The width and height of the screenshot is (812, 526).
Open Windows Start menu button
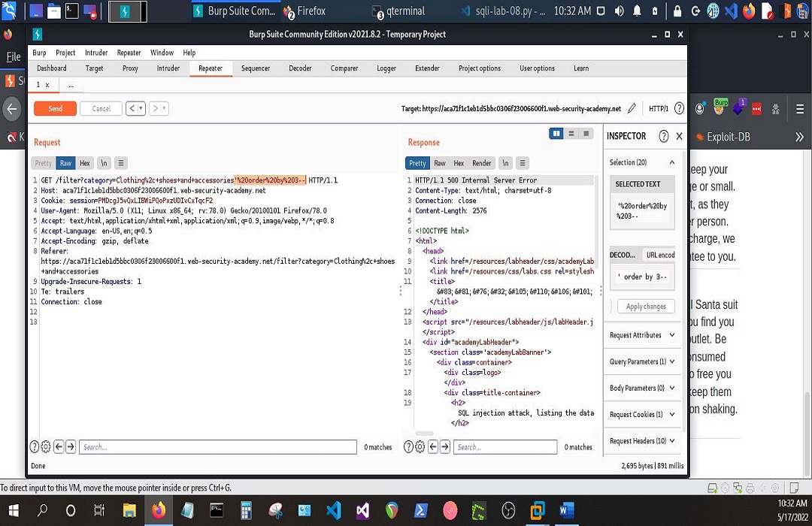[14, 511]
